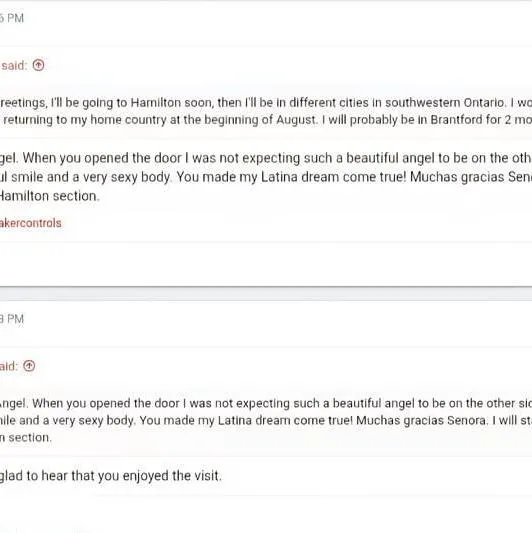Click the up-arrow icon beside first "said:"

click(38, 65)
